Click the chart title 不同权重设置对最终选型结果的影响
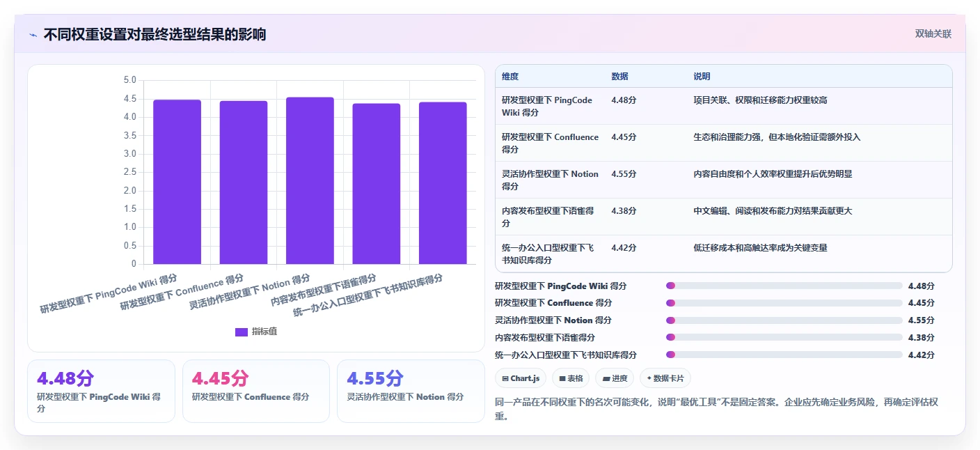980x450 pixels. [x=155, y=34]
